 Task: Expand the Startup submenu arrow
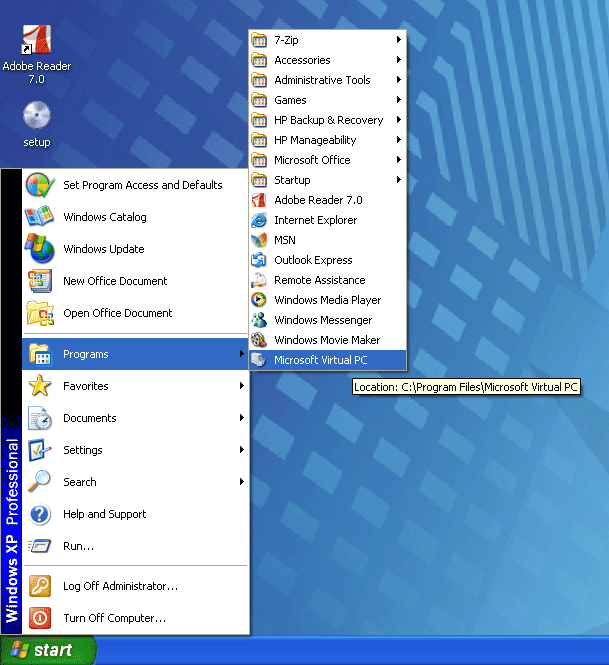click(398, 179)
